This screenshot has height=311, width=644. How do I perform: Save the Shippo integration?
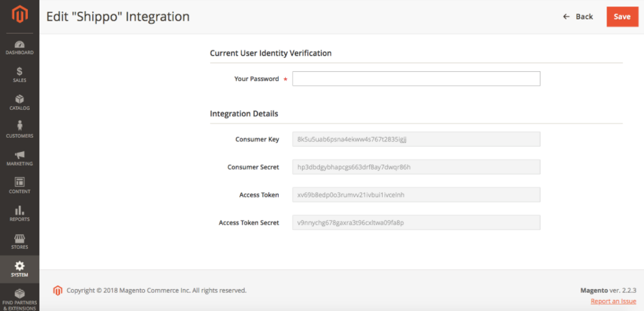pyautogui.click(x=622, y=17)
